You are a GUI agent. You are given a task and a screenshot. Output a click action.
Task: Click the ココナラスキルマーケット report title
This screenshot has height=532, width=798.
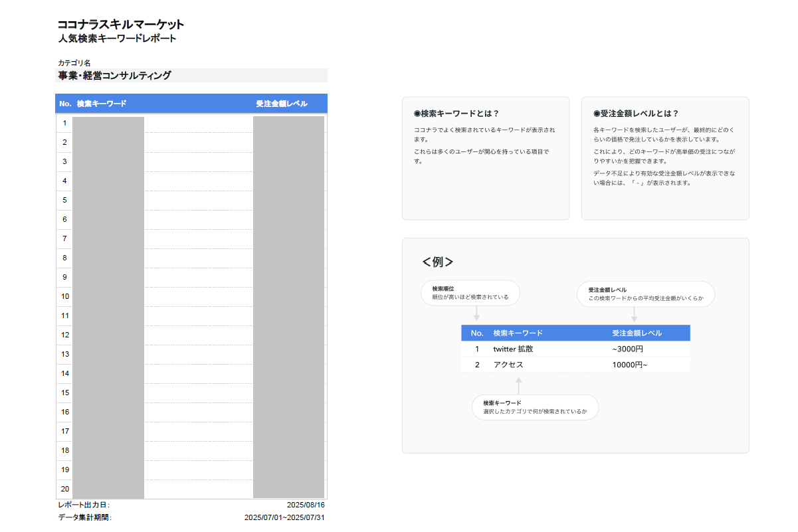click(x=120, y=25)
